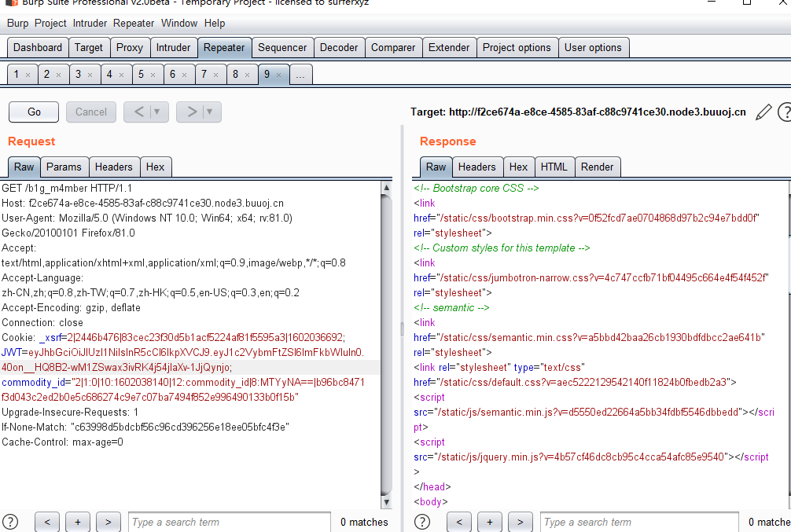Screen dimensions: 791x532
Task: Close repeater tab 1
Action: click(28, 75)
